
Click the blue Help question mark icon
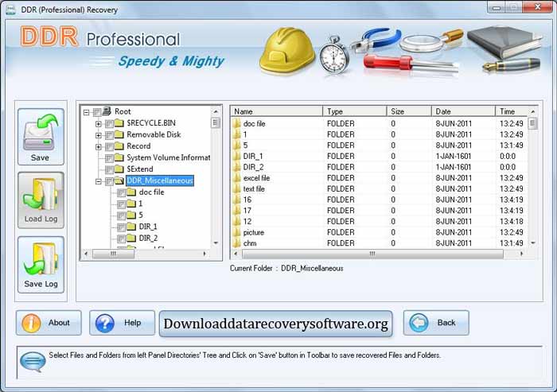(105, 323)
